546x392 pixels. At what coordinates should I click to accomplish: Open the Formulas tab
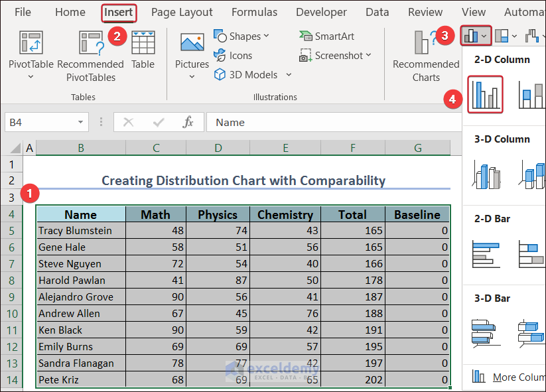[x=254, y=12]
